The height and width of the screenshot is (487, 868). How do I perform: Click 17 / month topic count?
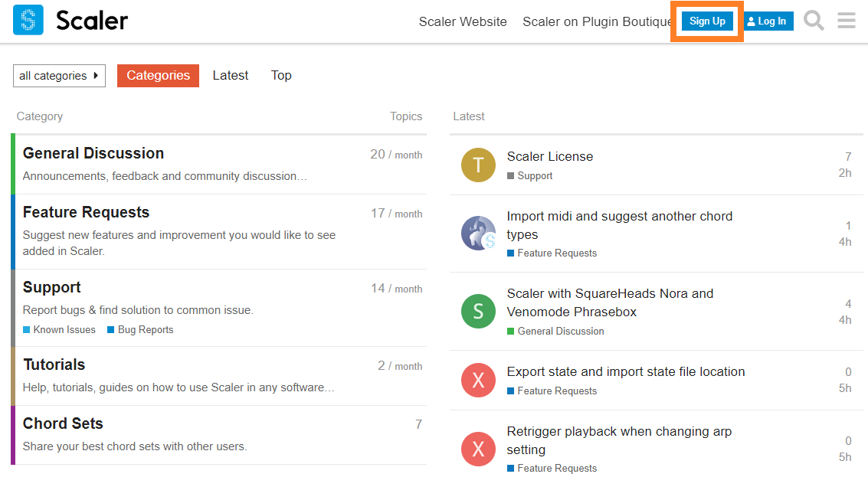pos(396,214)
